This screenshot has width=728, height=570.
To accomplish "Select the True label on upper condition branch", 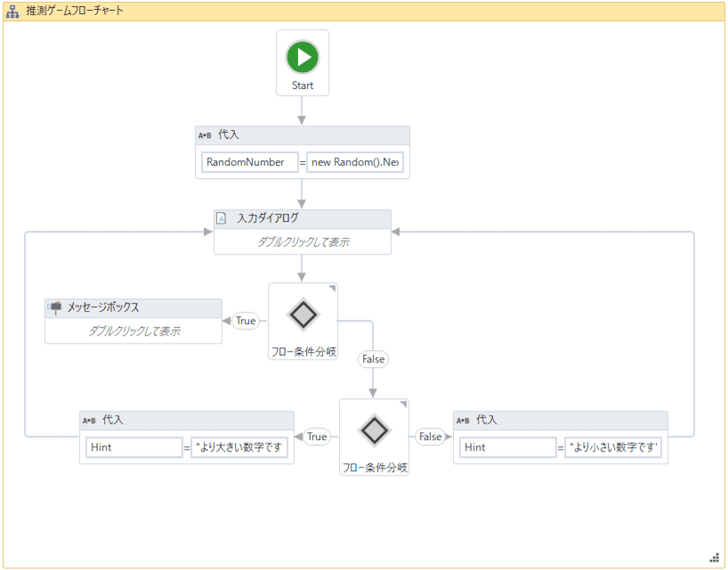I will click(x=246, y=321).
